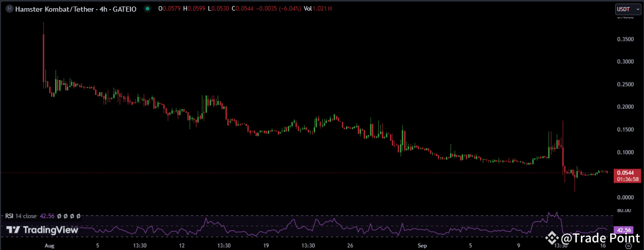644x250 pixels.
Task: Click the 0.2500 price axis label
Action: point(624,85)
